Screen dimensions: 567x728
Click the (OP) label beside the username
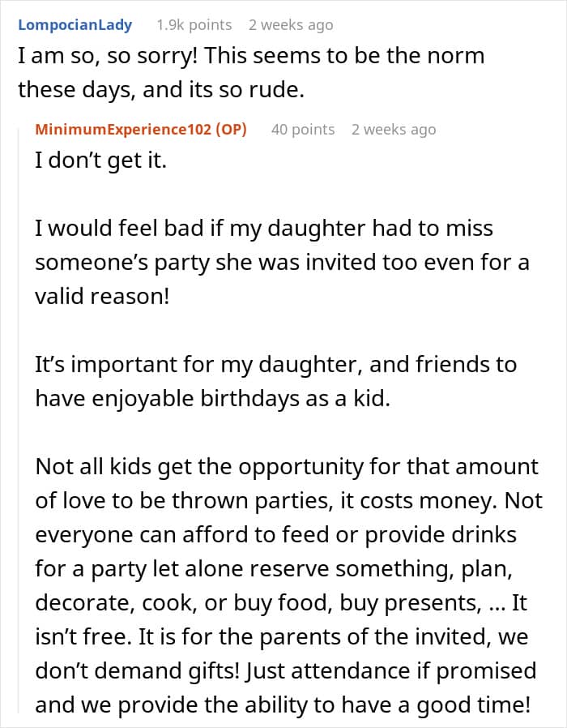tap(232, 129)
